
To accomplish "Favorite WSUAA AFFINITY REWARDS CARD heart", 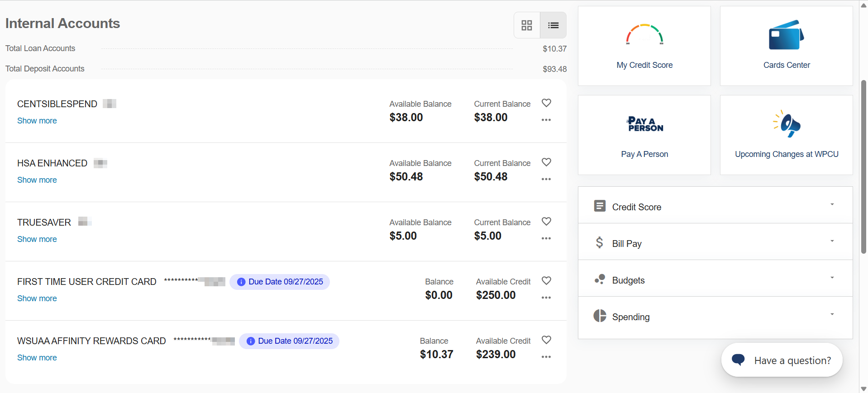I will pyautogui.click(x=546, y=340).
